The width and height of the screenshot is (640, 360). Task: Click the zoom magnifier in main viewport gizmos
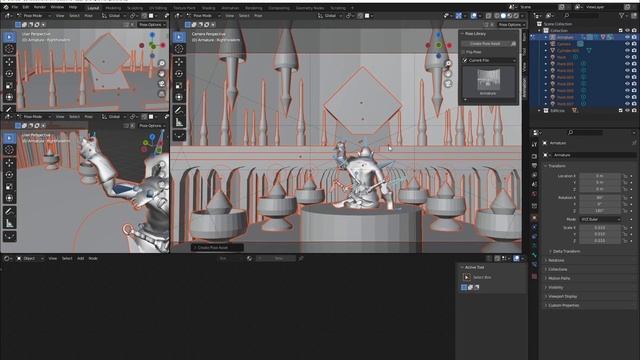point(448,64)
